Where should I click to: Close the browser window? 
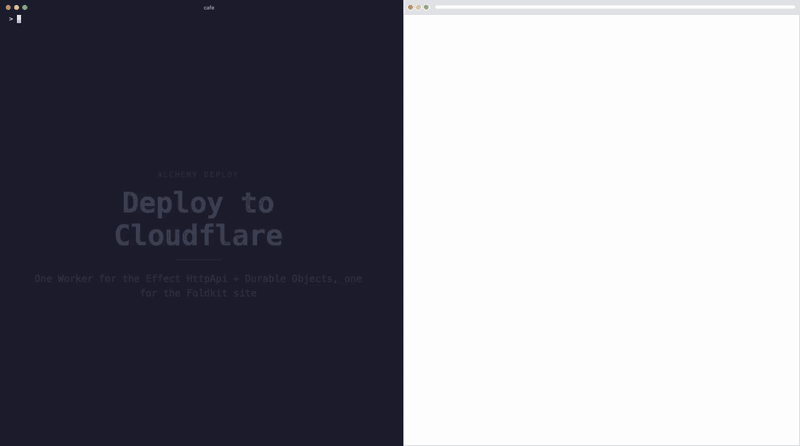(410, 7)
